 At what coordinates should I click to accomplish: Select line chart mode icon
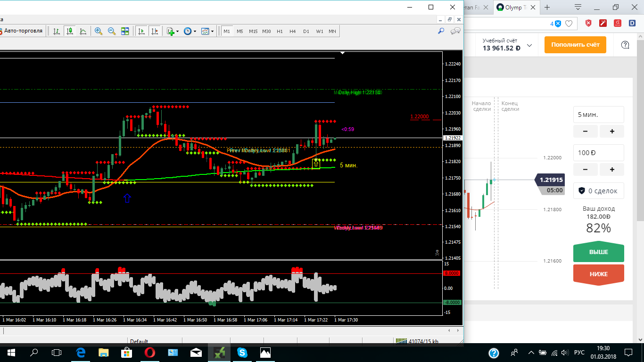click(83, 31)
